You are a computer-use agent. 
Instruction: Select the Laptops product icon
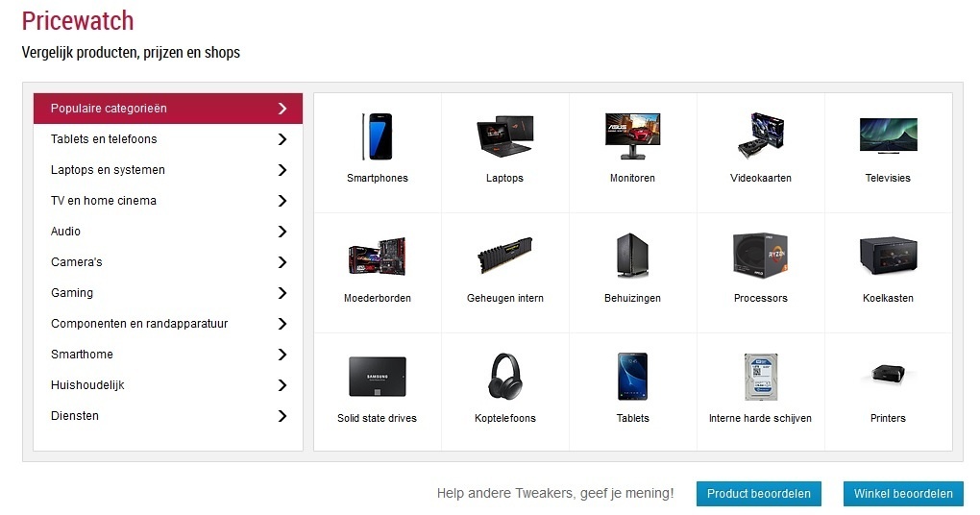(505, 135)
